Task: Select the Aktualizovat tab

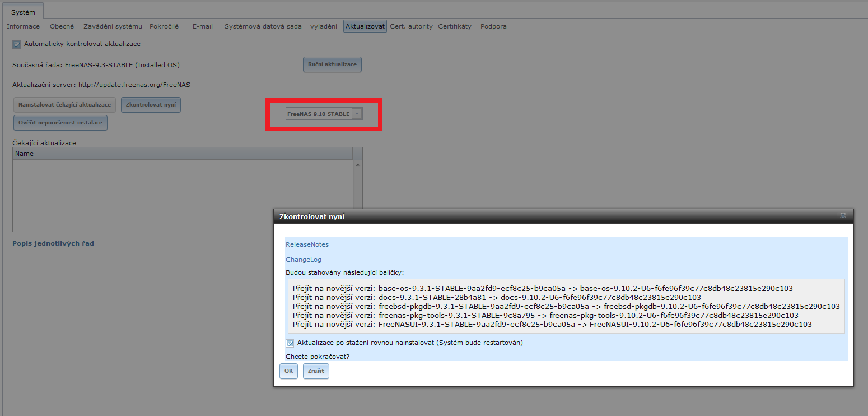Action: coord(365,26)
